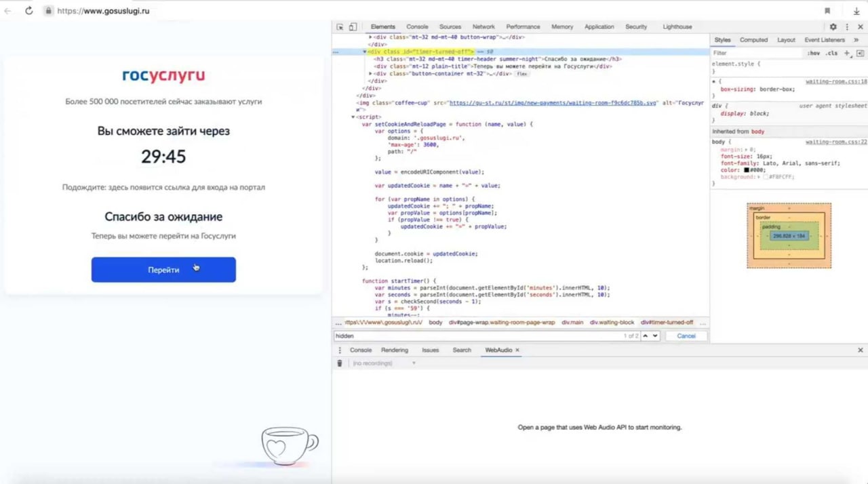
Task: Cancel the Elements search
Action: point(686,336)
